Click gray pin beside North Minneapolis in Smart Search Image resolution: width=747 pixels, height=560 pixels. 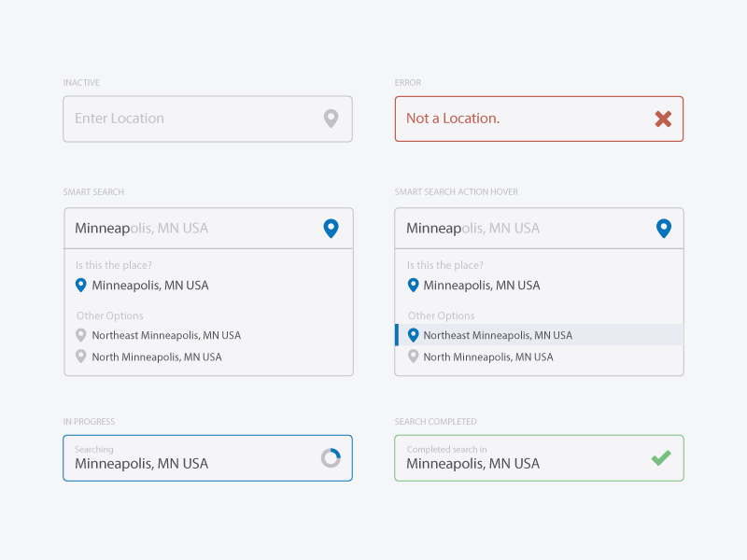pyautogui.click(x=81, y=357)
